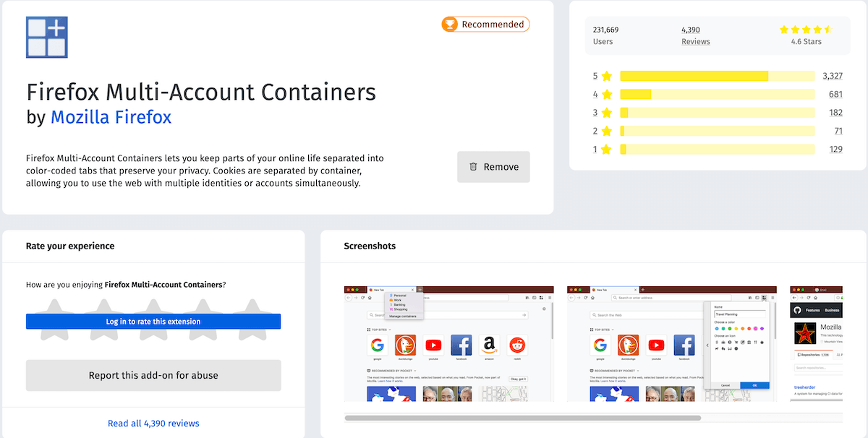Click the 231,669 Users text
868x438 pixels.
click(605, 35)
